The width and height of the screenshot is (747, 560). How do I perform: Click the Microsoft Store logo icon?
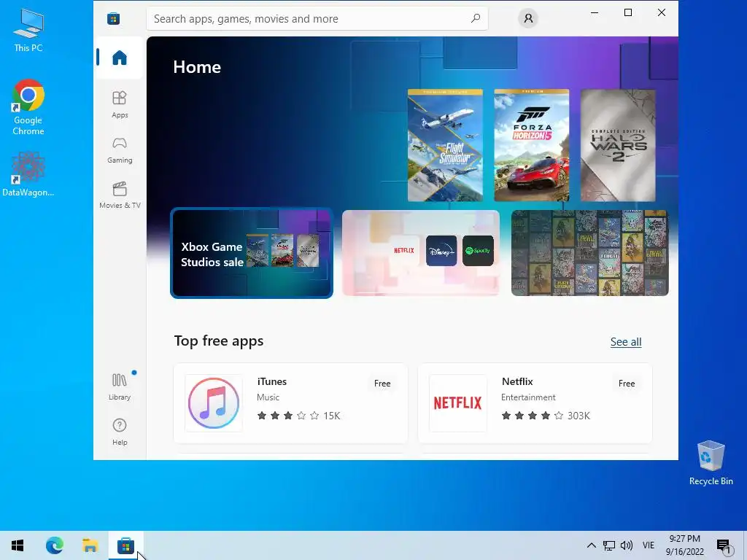(x=113, y=18)
